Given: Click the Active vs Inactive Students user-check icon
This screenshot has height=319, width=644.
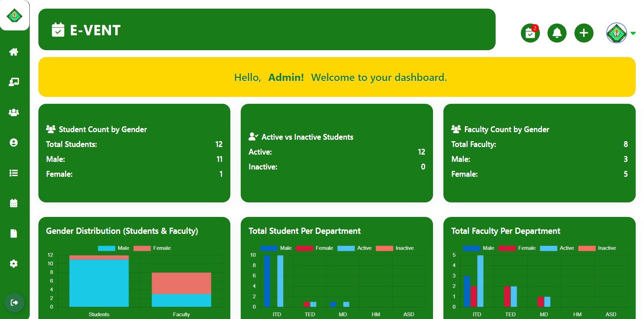Looking at the screenshot, I should pos(254,137).
